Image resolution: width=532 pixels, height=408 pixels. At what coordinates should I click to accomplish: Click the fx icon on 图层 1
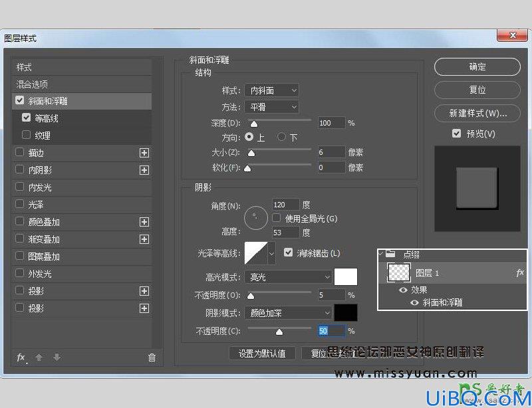coord(520,272)
